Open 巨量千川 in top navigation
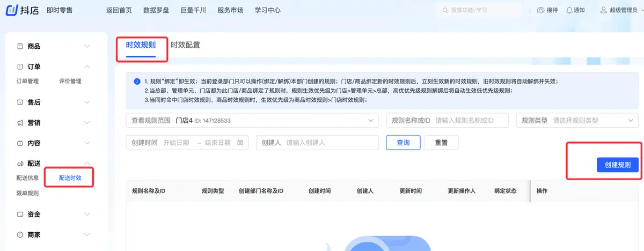This screenshot has width=644, height=251. [193, 10]
